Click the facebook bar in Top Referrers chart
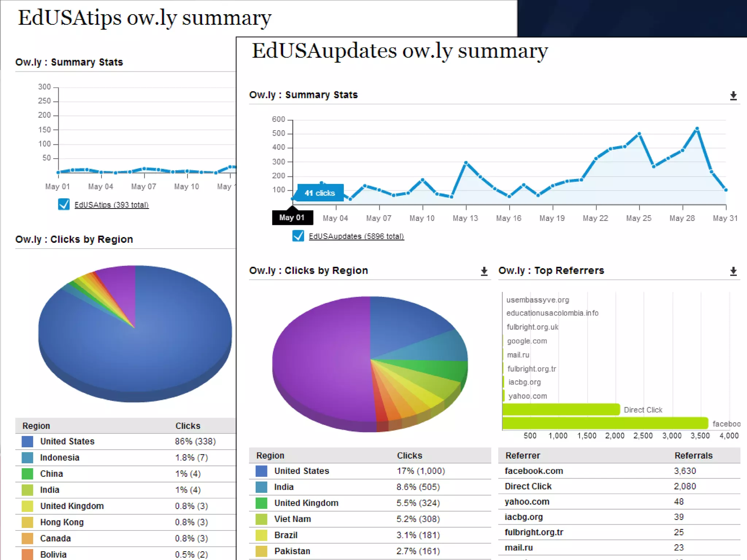Viewport: 747px width, 560px height. [x=605, y=423]
